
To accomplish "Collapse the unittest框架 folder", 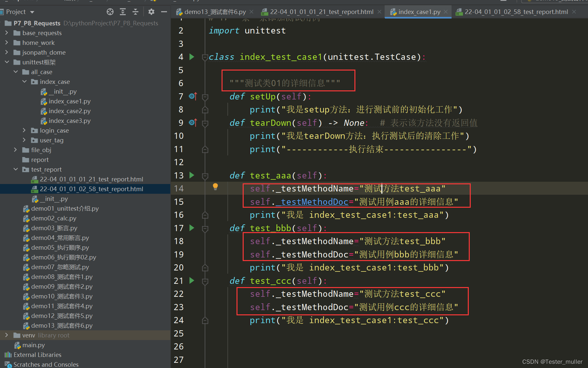I will tap(7, 62).
